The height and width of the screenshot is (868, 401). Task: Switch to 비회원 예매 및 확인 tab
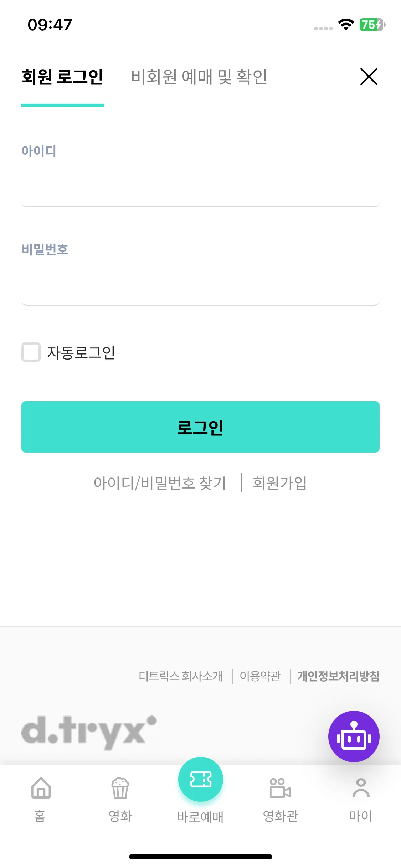pos(199,77)
